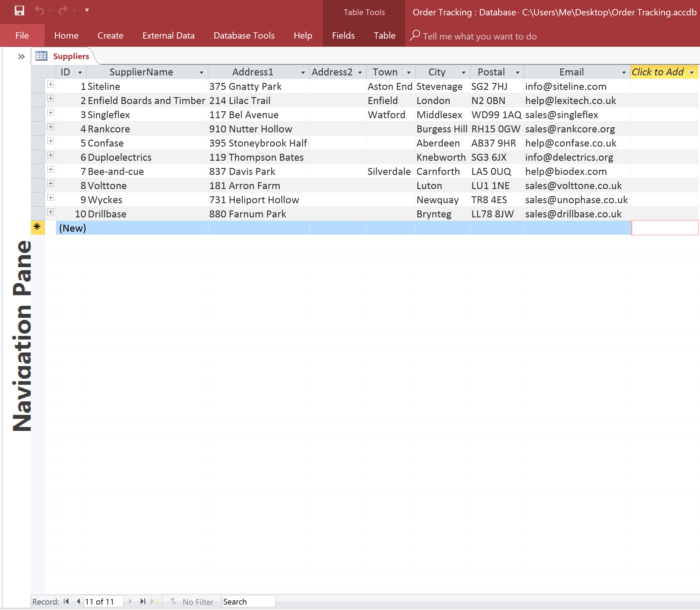Go to the first record navigation button
Viewport: 700px width, 610px height.
tap(66, 602)
